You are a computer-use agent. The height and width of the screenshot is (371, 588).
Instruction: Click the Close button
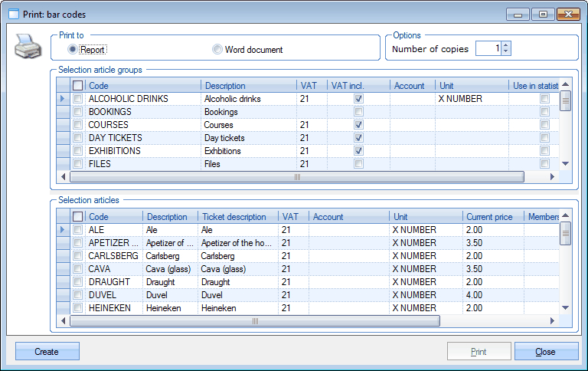(x=546, y=352)
